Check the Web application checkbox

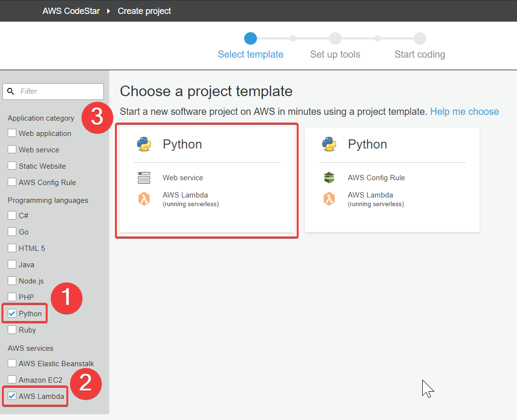click(x=12, y=133)
